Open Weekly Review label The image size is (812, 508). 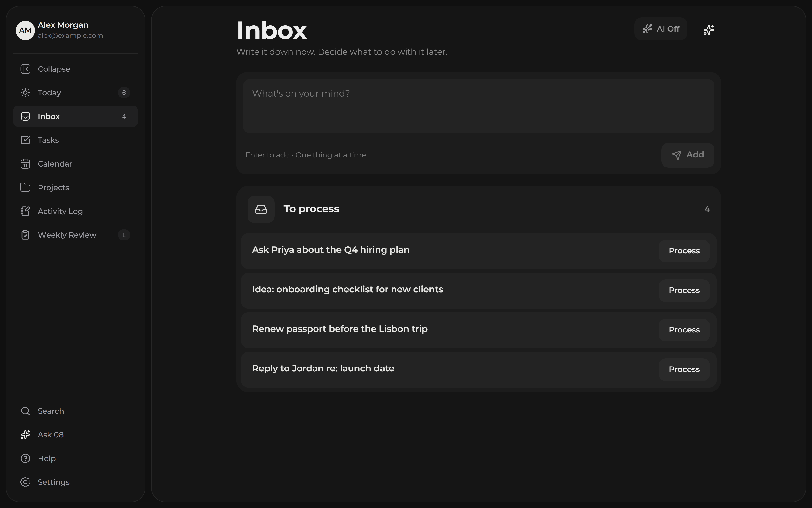[67, 235]
